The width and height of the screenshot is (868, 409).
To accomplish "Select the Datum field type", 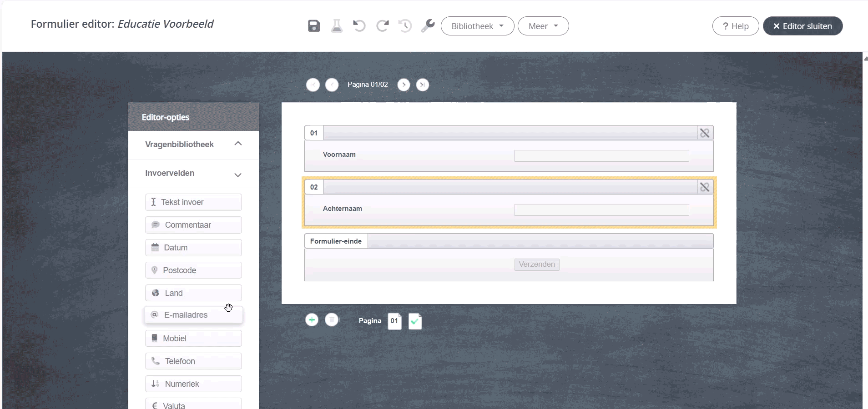I will (193, 248).
